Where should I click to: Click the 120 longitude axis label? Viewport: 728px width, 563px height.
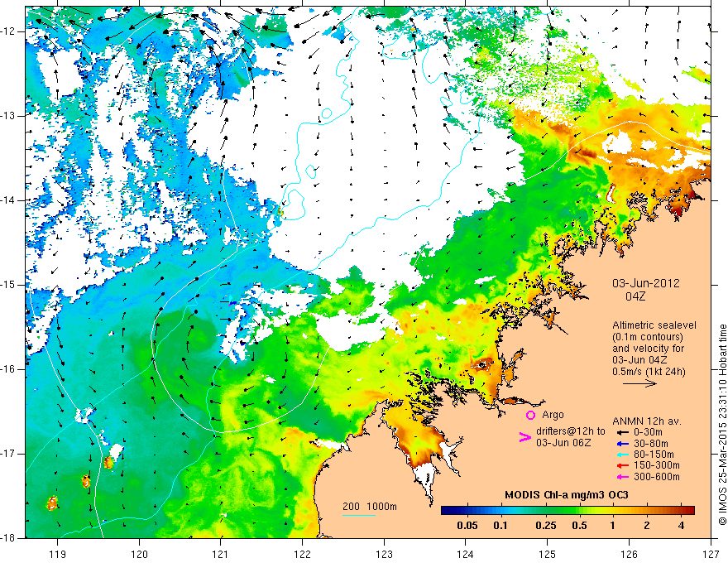tap(139, 554)
